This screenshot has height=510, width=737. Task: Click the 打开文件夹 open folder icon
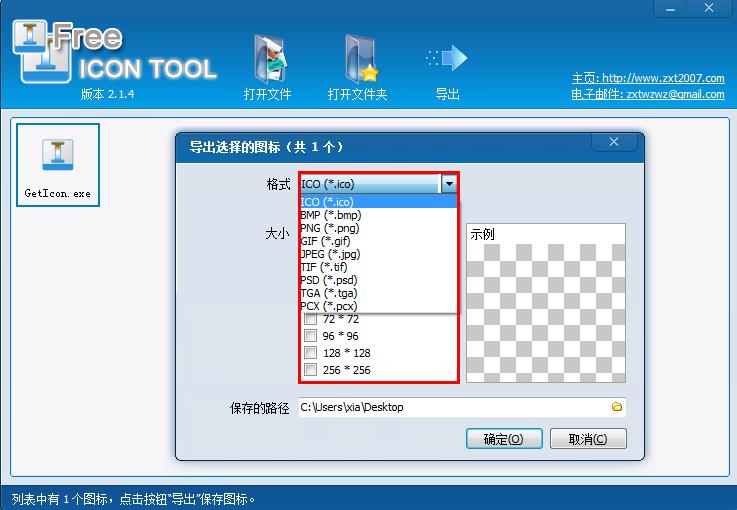361,59
